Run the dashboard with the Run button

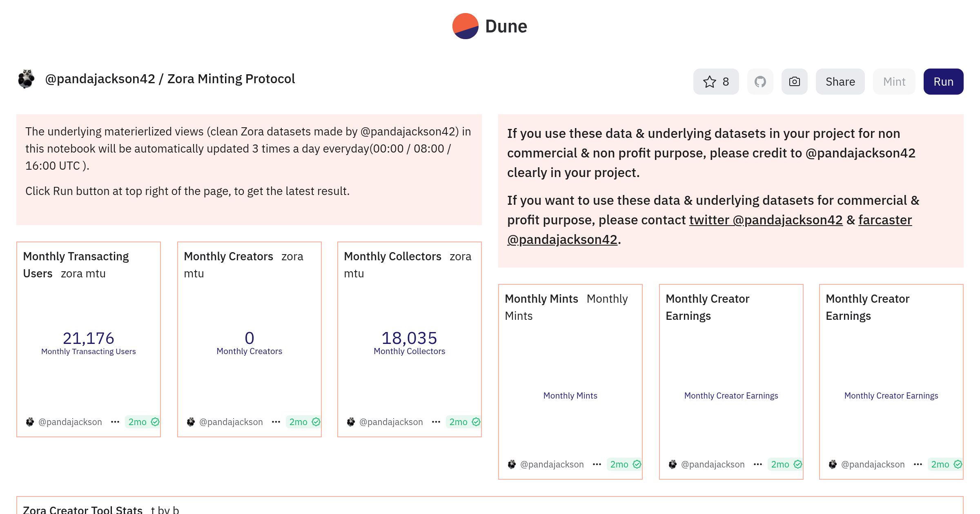point(943,82)
